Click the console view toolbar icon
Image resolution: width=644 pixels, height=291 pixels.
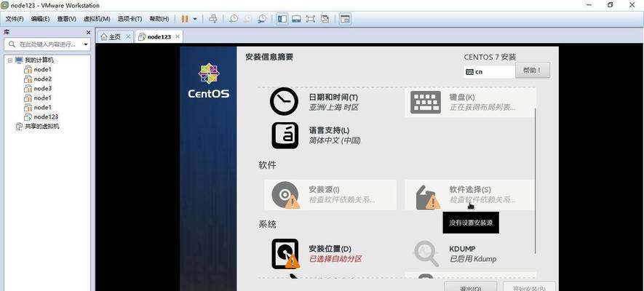coord(345,19)
